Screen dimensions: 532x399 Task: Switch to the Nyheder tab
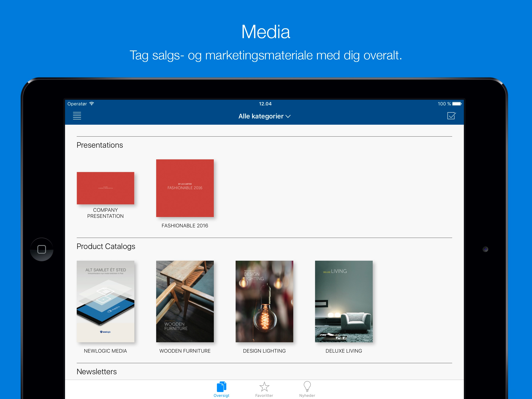307,389
